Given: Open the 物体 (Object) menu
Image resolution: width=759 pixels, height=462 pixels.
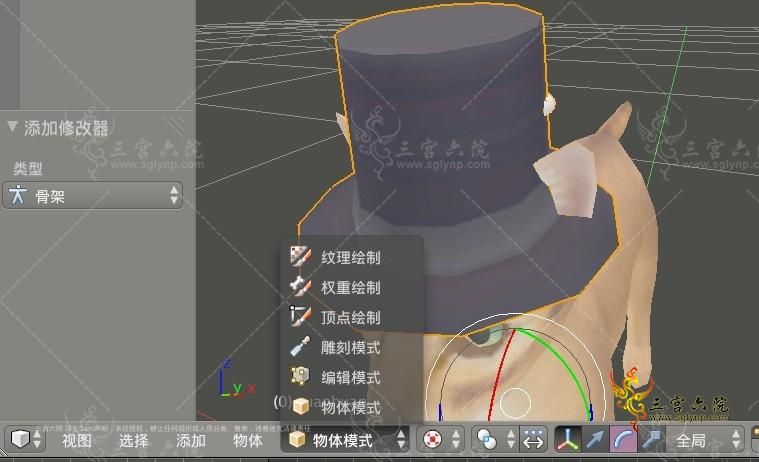Looking at the screenshot, I should point(247,441).
